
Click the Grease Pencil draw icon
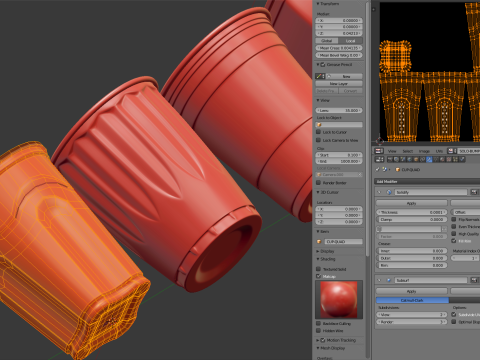point(320,76)
